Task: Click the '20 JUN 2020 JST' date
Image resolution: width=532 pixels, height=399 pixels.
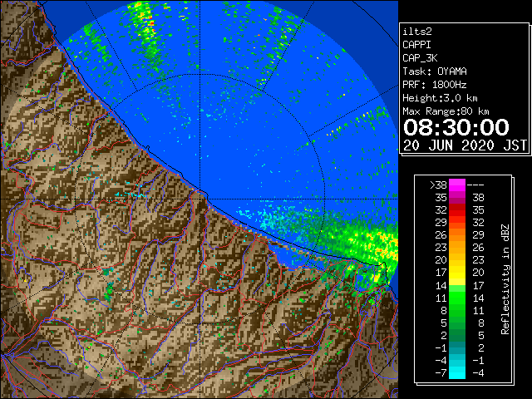Action: (465, 145)
